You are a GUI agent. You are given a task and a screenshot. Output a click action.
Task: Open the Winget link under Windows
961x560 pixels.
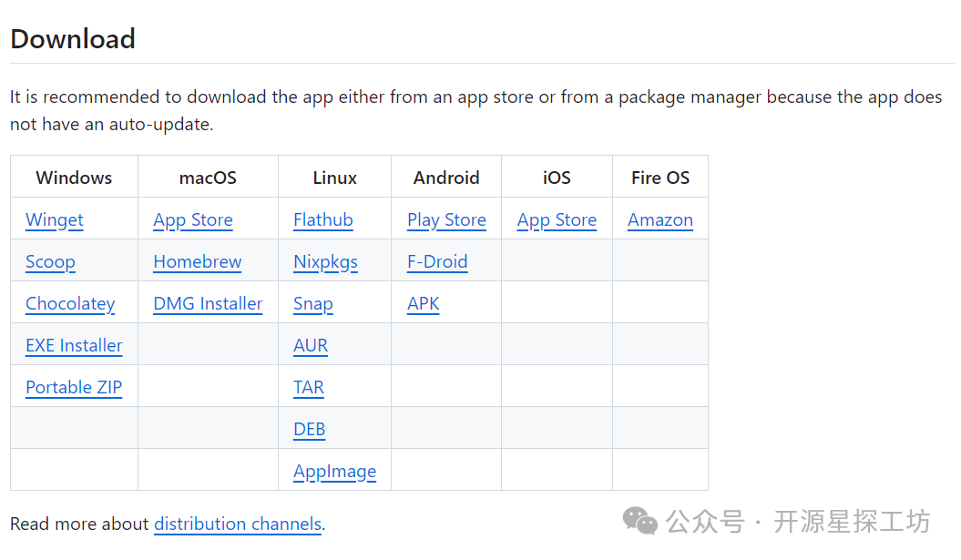(55, 220)
